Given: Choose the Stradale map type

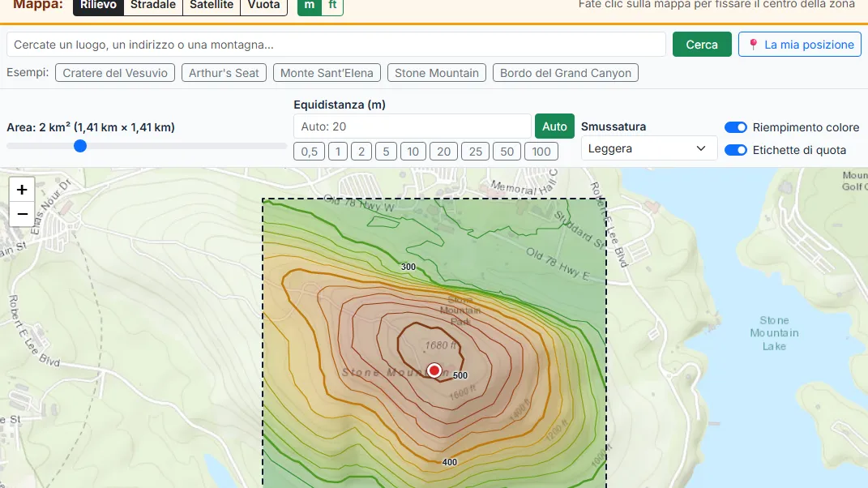Looking at the screenshot, I should pos(153,5).
